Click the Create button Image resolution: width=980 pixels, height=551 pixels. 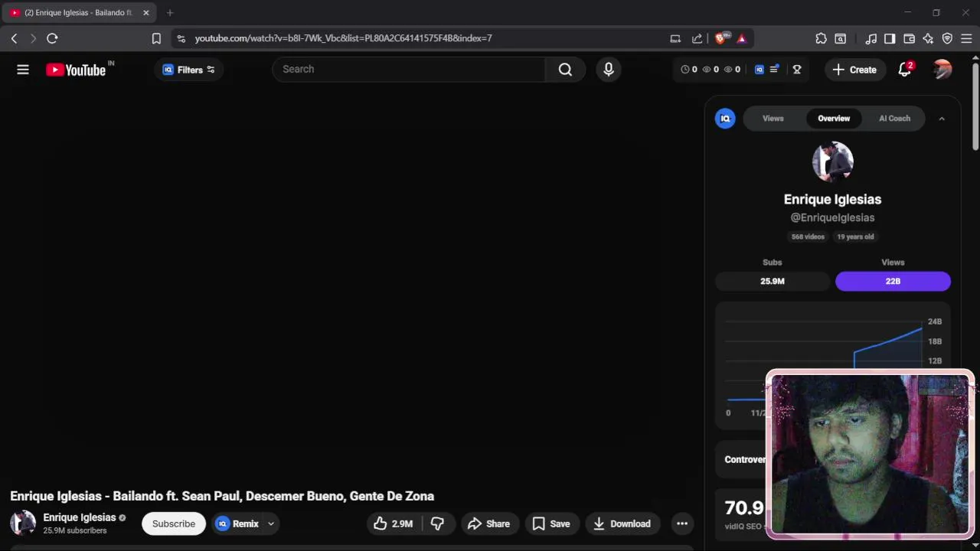point(854,70)
